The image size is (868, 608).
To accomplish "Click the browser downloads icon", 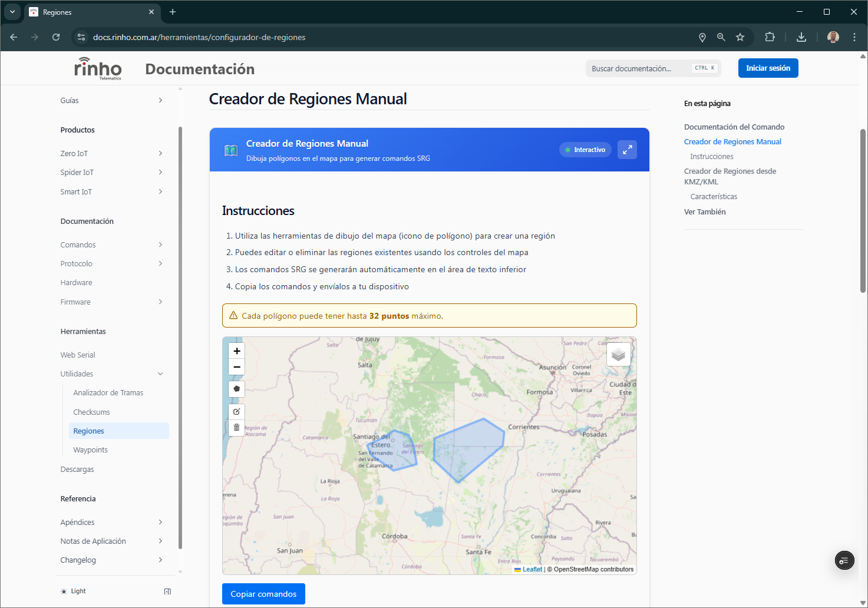I will point(801,37).
